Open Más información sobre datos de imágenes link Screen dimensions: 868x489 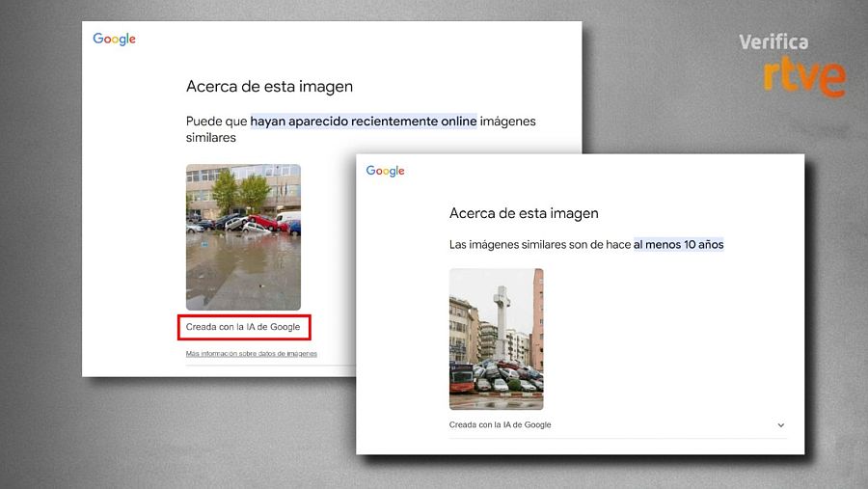[x=252, y=353]
